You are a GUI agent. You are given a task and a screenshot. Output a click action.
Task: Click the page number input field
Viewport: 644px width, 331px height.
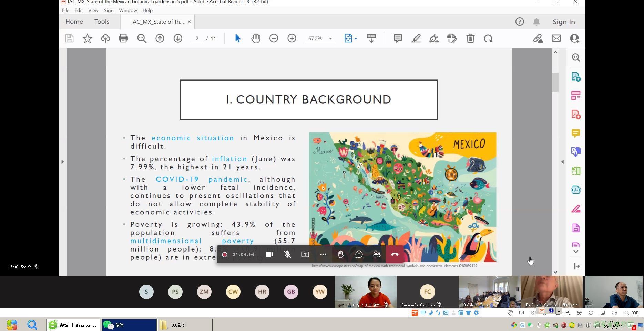coord(197,39)
